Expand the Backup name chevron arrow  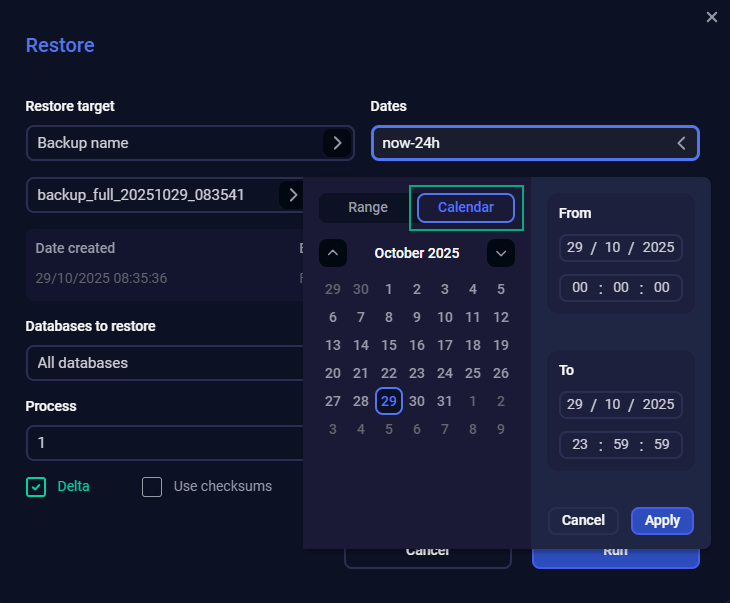pos(337,143)
